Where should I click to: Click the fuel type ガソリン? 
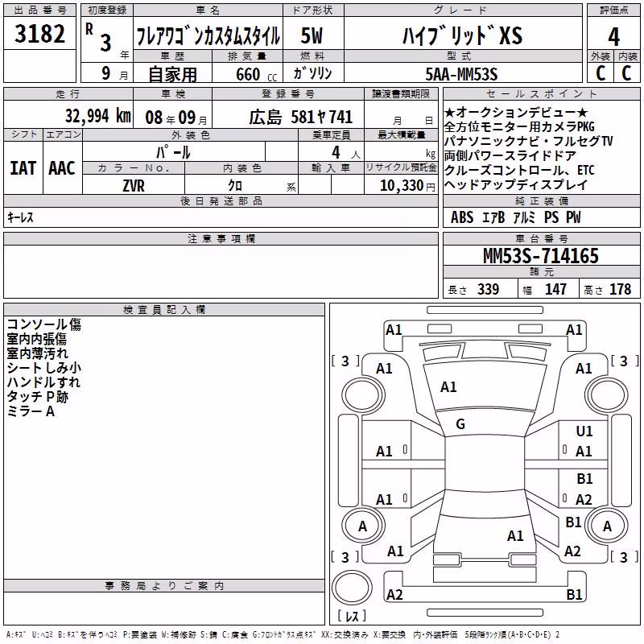pos(312,73)
